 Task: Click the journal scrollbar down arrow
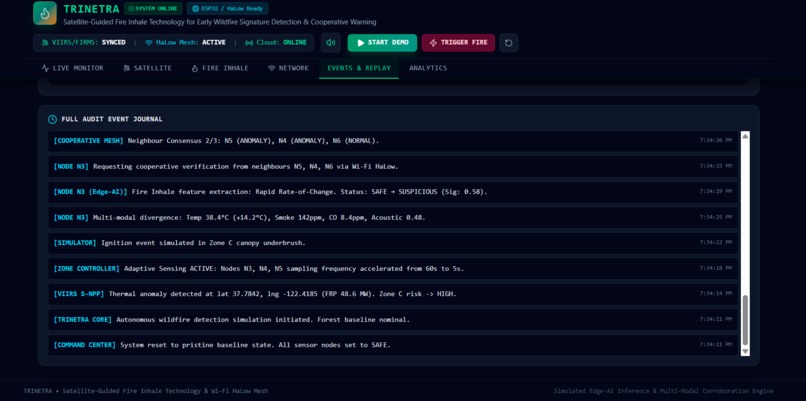(745, 351)
